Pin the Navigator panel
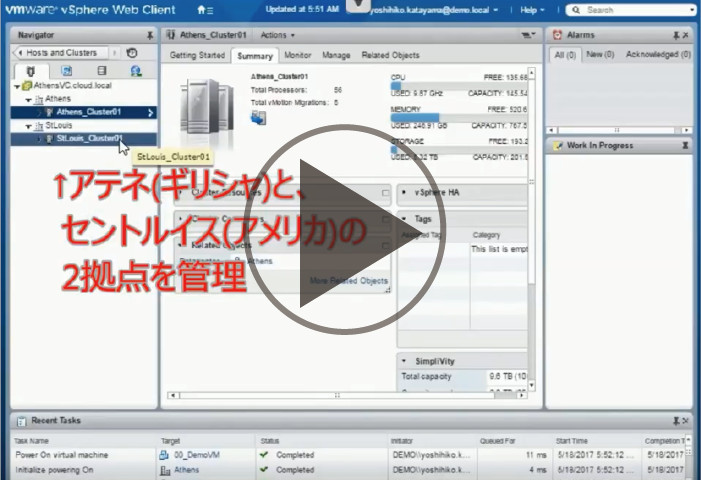Image resolution: width=701 pixels, height=480 pixels. coord(150,35)
